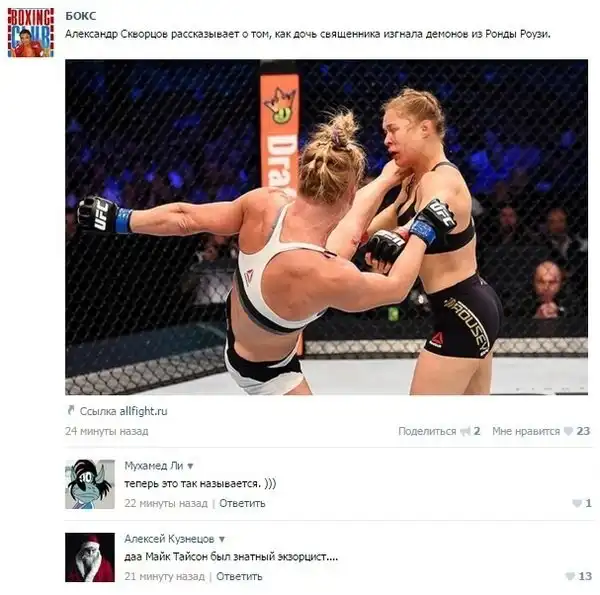Open the БОКС group name link
The width and height of the screenshot is (600, 595).
(81, 16)
